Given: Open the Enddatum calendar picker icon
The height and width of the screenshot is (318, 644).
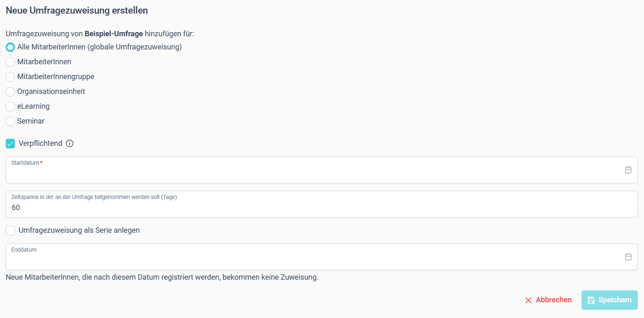Looking at the screenshot, I should point(628,257).
